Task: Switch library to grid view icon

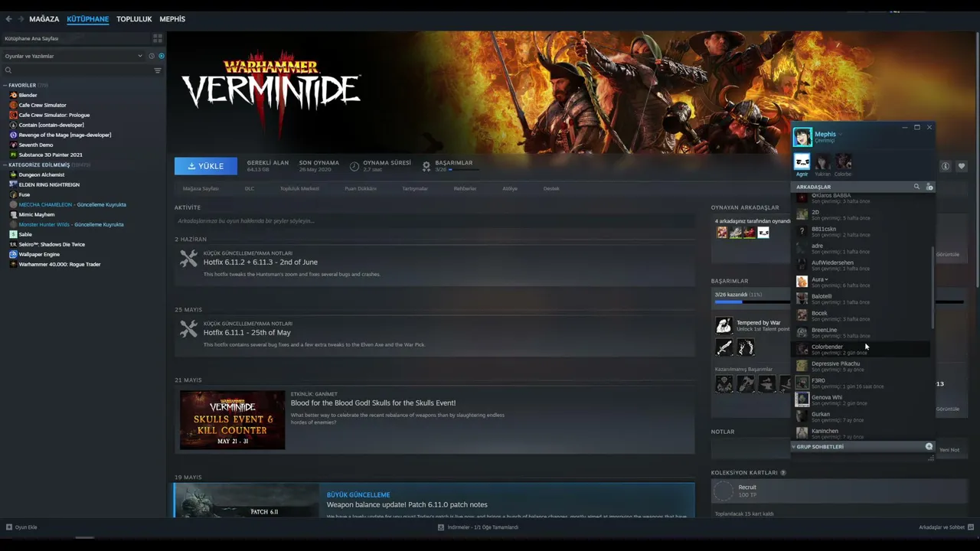Action: 158,37
